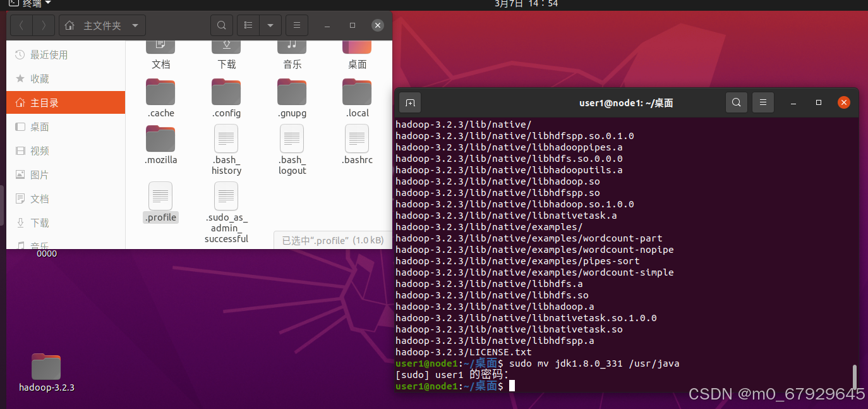This screenshot has width=868, height=409.
Task: Open 图片 in the sidebar
Action: point(66,175)
